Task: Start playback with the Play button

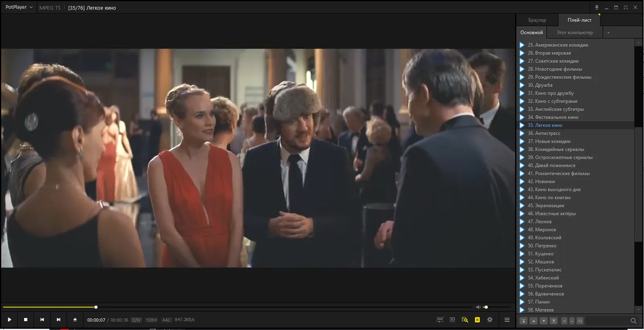Action: [x=9, y=320]
